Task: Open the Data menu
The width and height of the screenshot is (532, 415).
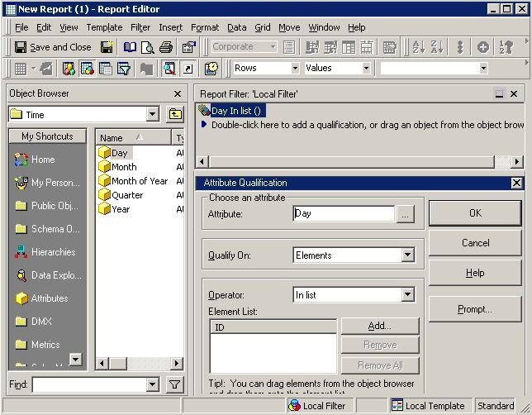Action: click(x=236, y=27)
